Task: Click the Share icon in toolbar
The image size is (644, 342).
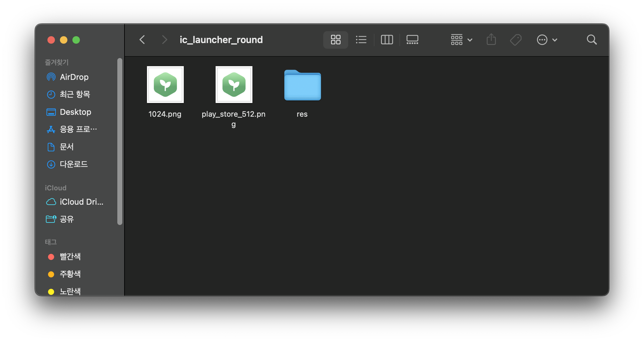Action: [491, 40]
